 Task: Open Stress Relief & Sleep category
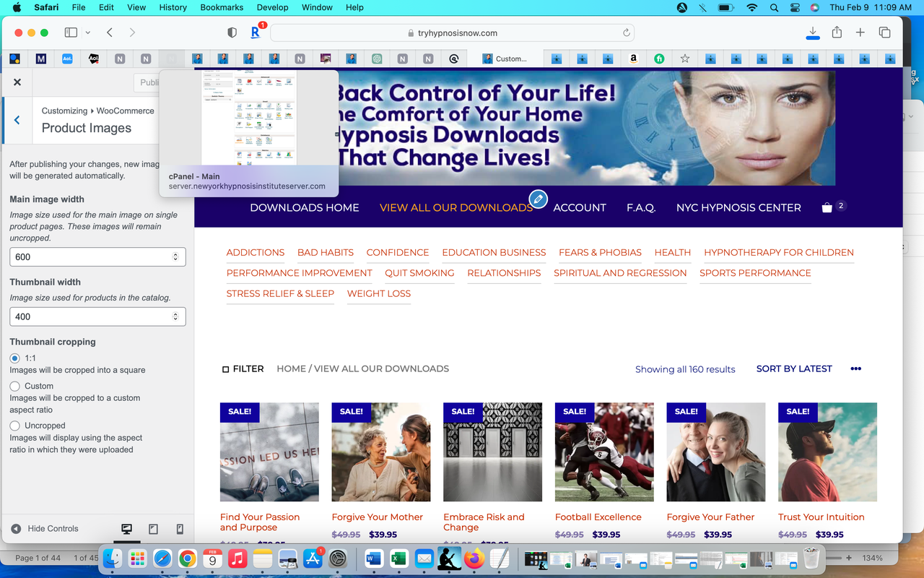[280, 293]
